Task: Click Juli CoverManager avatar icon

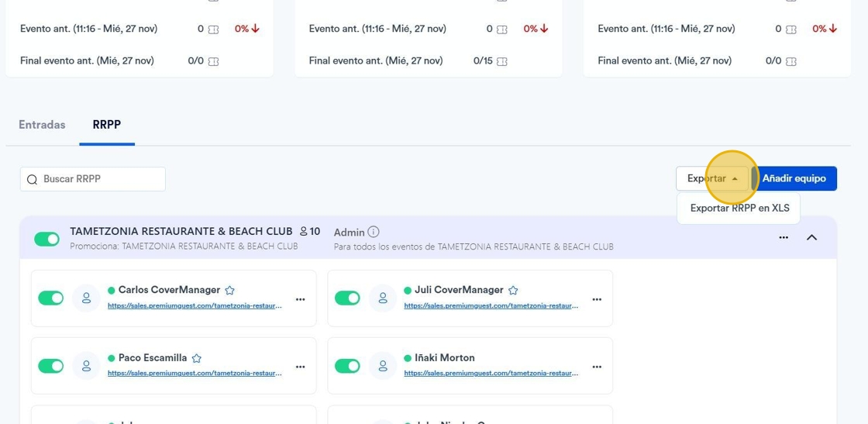Action: 383,298
